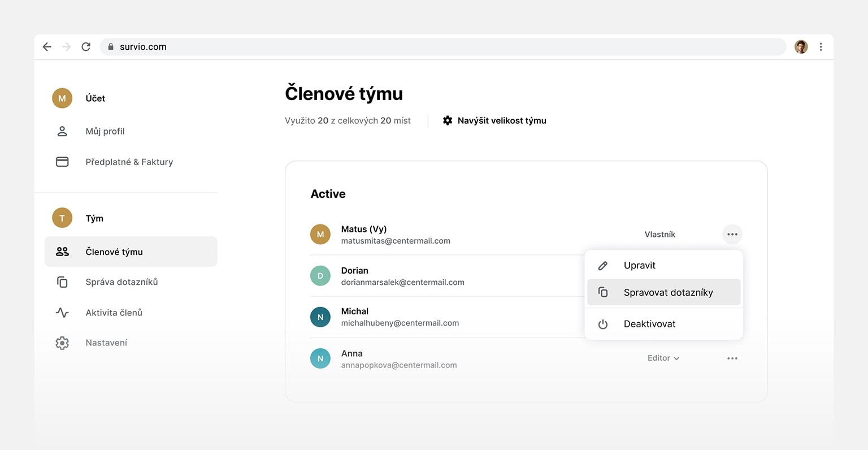Click Dorian's avatar with letter D
This screenshot has width=868, height=450.
coord(320,275)
